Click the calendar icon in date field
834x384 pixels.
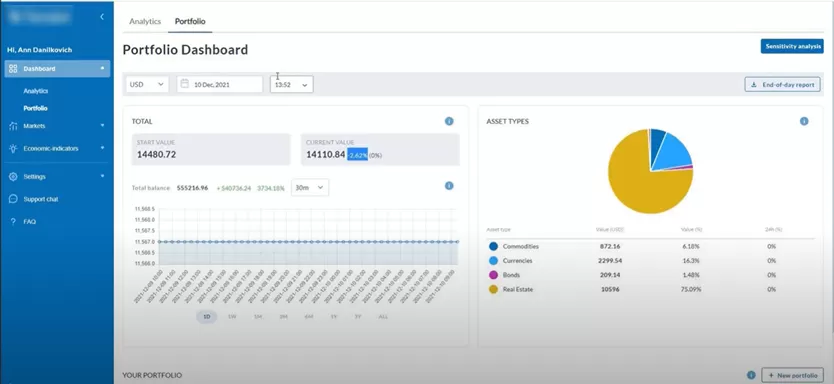coord(185,84)
